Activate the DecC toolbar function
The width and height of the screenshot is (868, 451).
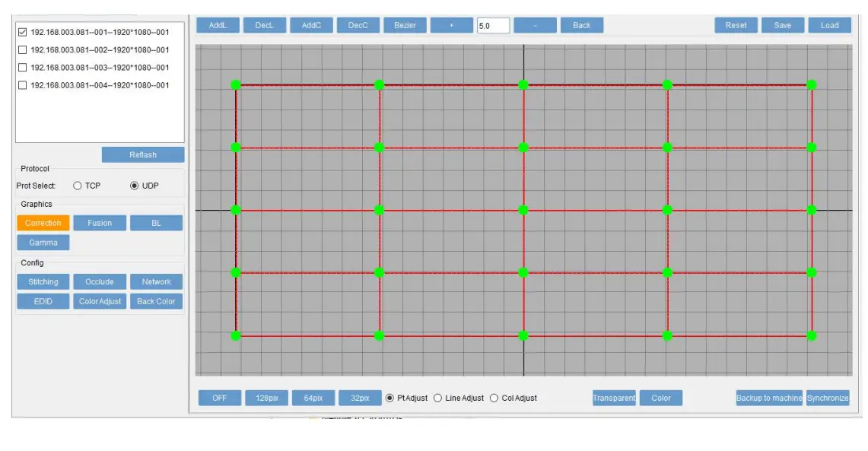click(358, 24)
